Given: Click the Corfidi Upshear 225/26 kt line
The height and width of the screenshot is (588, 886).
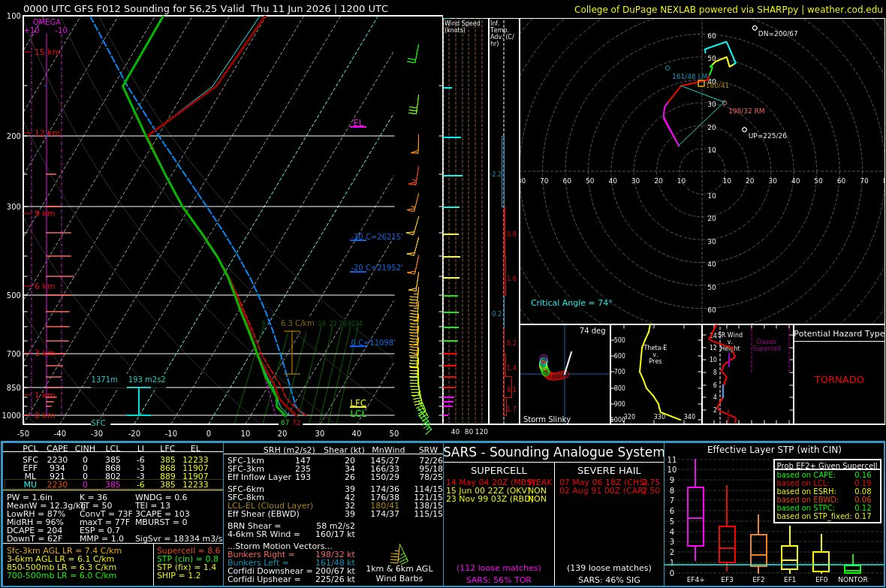Looking at the screenshot, I should (291, 579).
